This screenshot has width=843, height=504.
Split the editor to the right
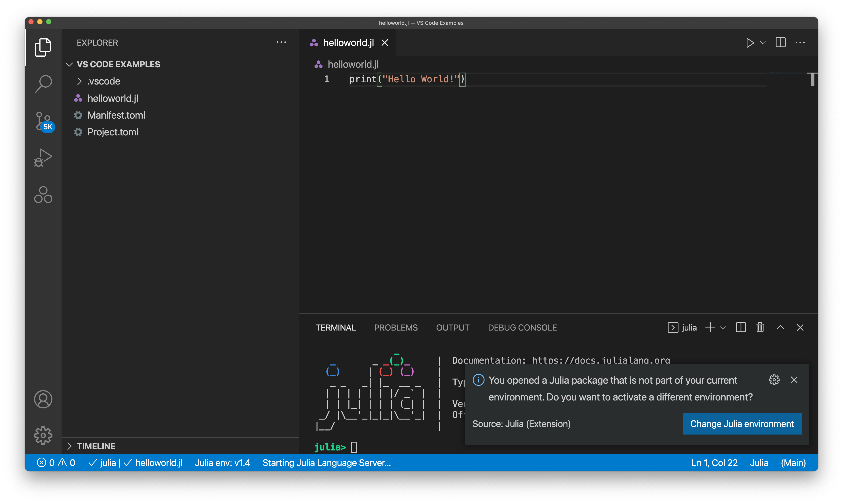(x=781, y=43)
